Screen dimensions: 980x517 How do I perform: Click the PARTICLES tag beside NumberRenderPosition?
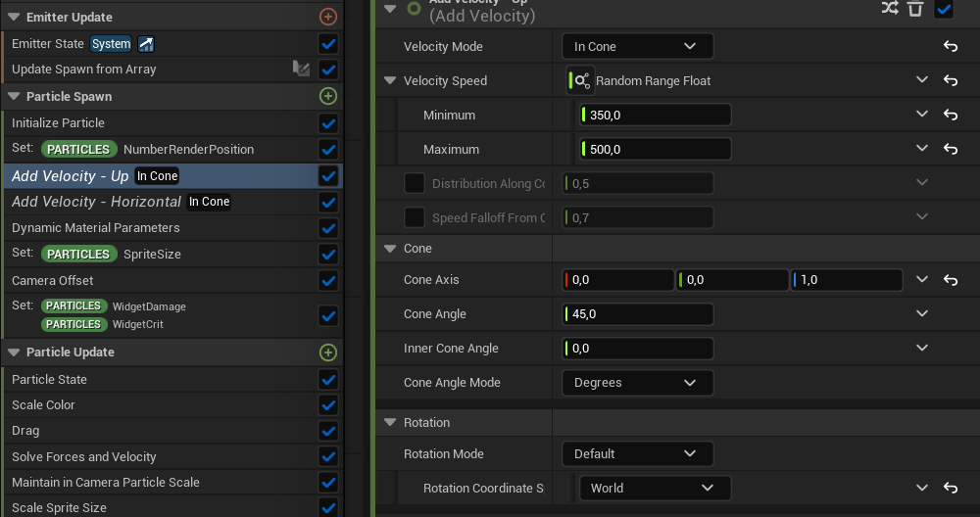click(x=78, y=150)
